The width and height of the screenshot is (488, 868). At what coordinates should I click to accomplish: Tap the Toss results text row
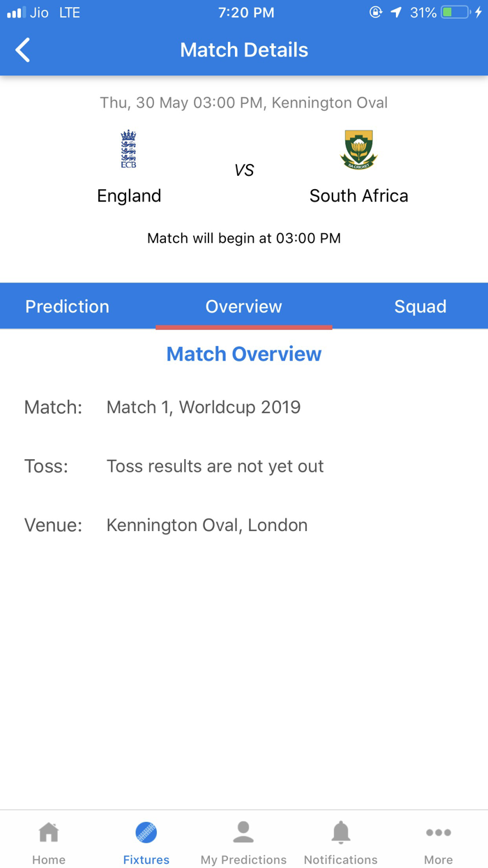coord(215,466)
